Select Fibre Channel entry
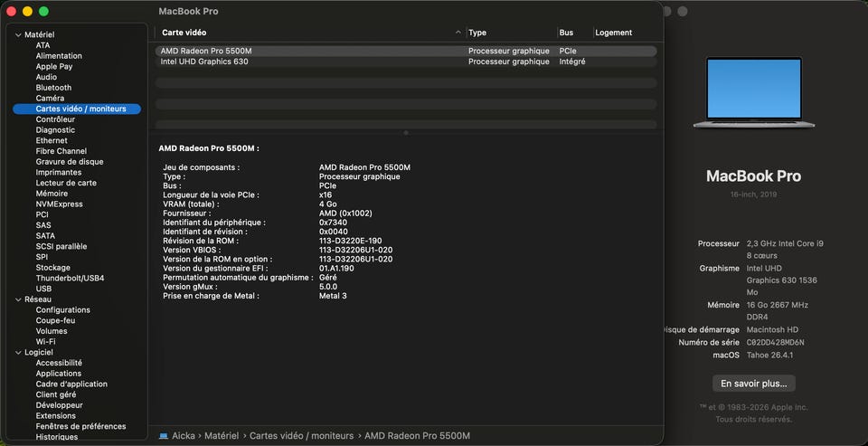The image size is (868, 446). pos(61,151)
